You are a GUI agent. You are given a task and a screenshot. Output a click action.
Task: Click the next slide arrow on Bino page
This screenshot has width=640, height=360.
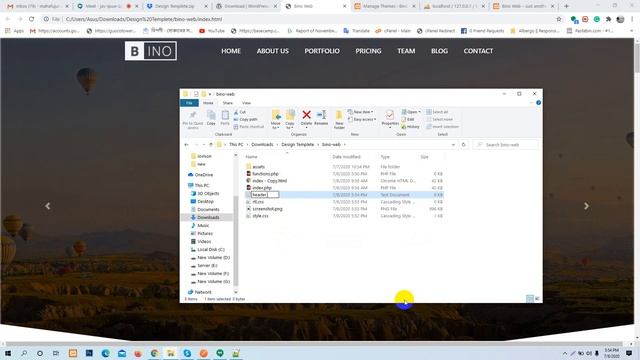(x=586, y=206)
